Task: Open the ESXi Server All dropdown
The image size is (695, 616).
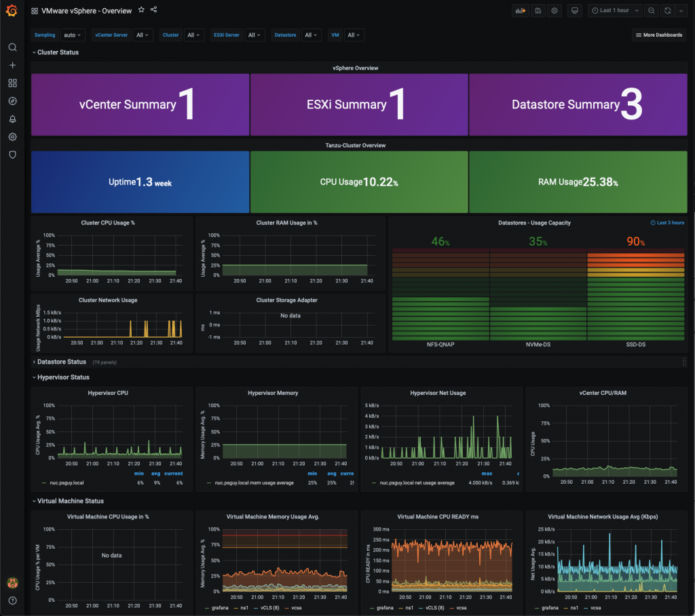Action: click(x=255, y=35)
